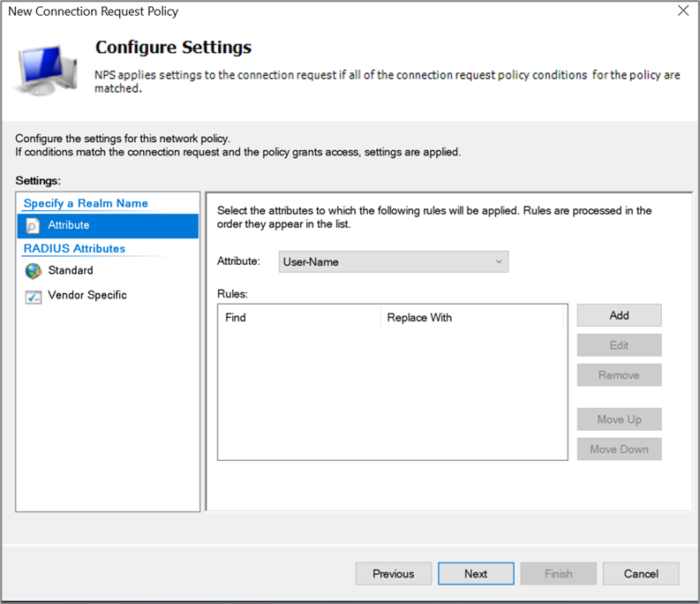Screen dimensions: 700x604
Task: Click the Finish button
Action: pos(558,574)
